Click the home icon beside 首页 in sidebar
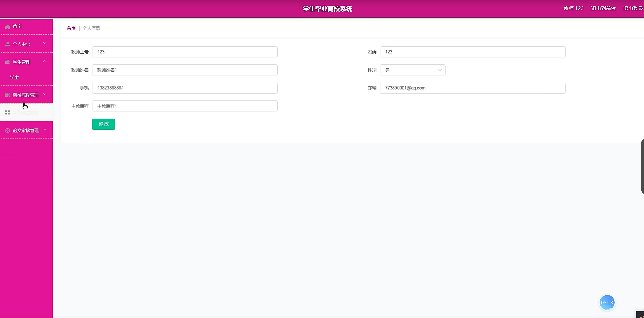644x318 pixels. pos(8,26)
